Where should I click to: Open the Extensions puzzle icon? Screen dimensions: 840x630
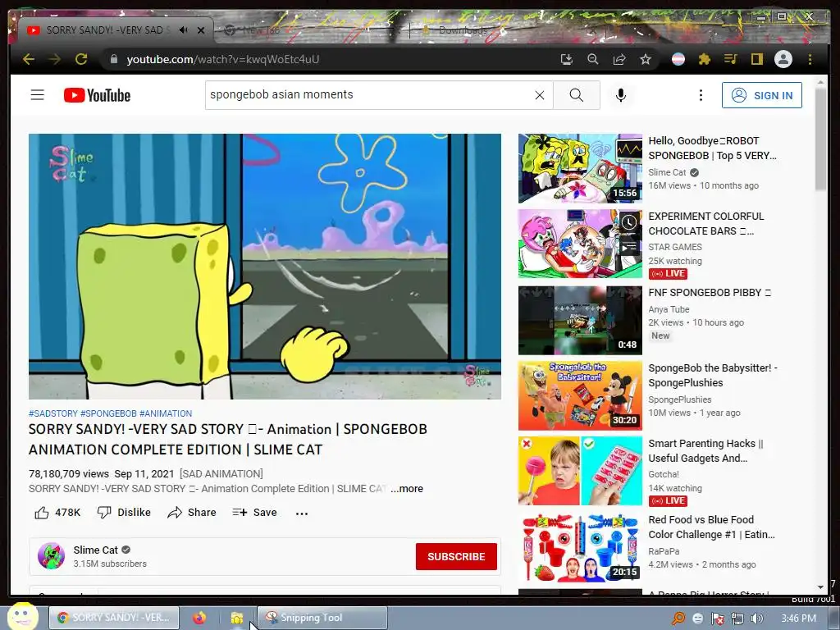pos(704,59)
